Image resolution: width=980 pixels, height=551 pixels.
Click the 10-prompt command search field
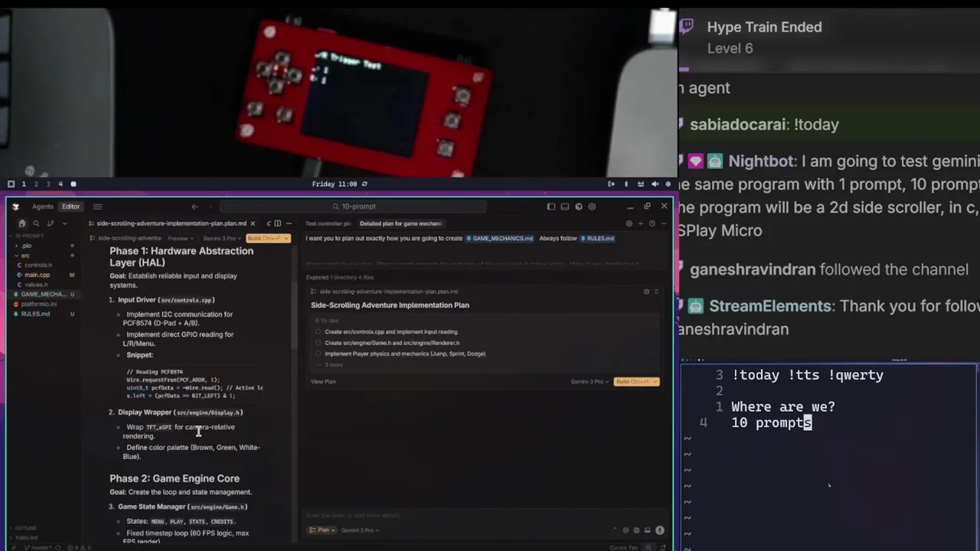click(x=353, y=207)
